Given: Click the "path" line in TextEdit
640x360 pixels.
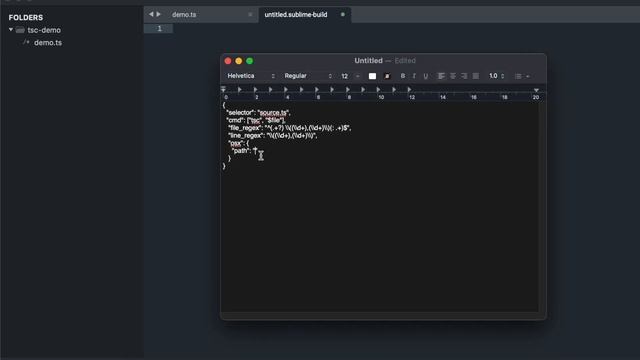Looking at the screenshot, I should pos(244,151).
